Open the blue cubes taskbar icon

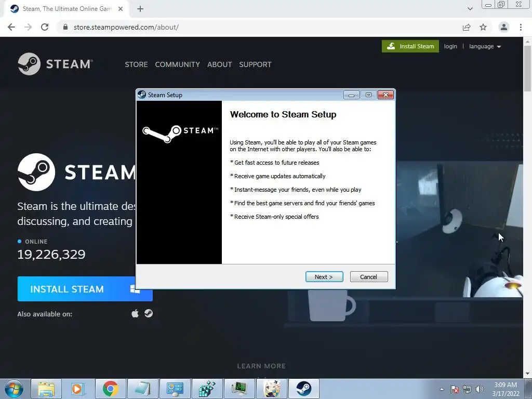(x=207, y=389)
